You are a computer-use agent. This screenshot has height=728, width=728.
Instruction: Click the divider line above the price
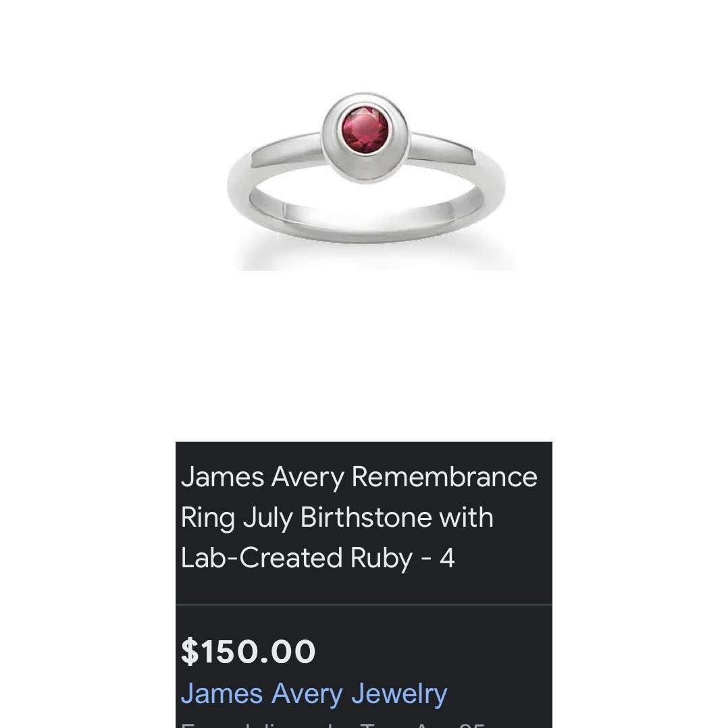pos(364,604)
